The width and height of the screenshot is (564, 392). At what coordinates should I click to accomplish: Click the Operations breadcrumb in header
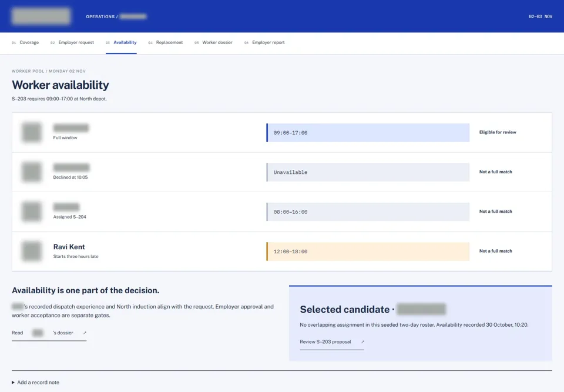[x=100, y=16]
